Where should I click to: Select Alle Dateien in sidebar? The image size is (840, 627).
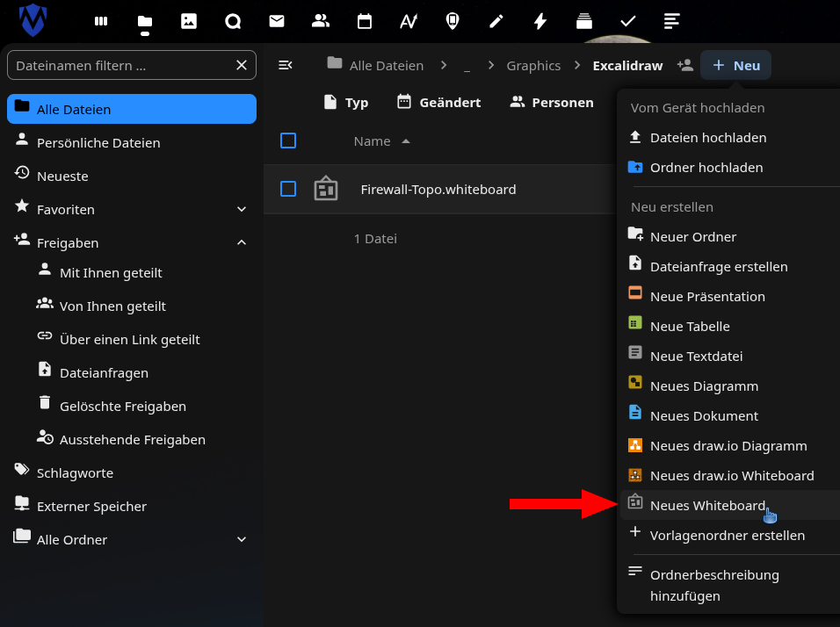coord(132,109)
